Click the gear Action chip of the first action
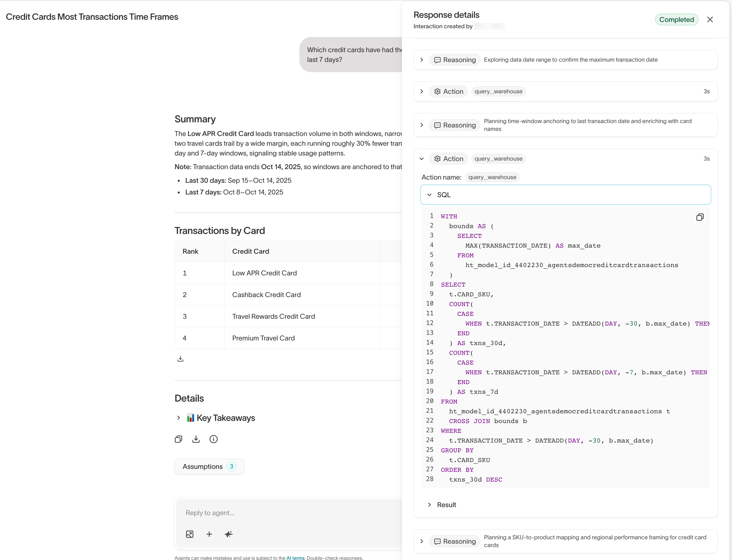The width and height of the screenshot is (732, 560). 448,91
